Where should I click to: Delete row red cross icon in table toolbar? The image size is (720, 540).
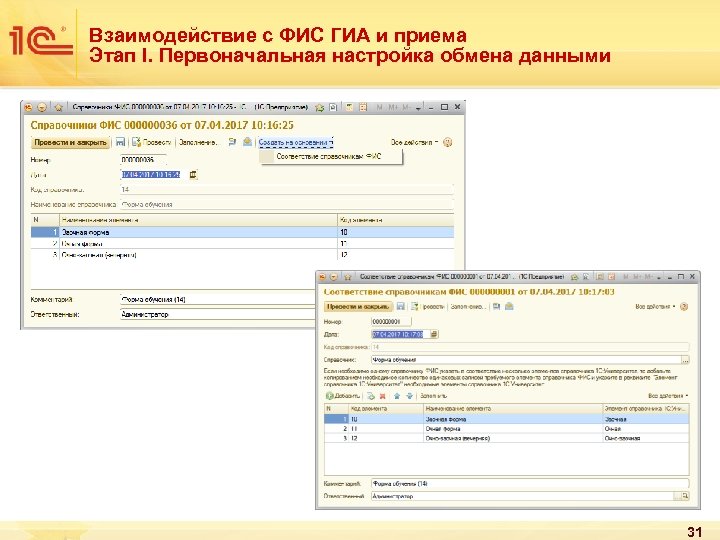tap(382, 396)
